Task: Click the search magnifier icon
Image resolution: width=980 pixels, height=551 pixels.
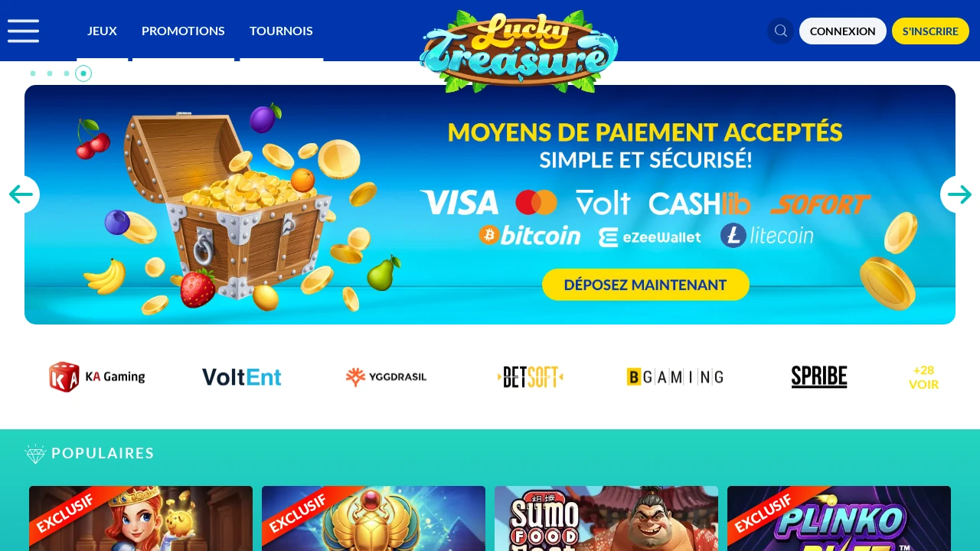Action: [x=781, y=31]
